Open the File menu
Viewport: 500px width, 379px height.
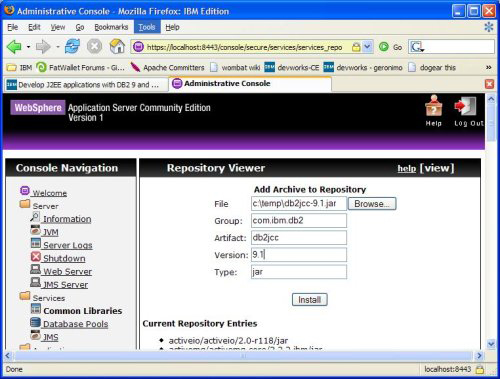(13, 27)
